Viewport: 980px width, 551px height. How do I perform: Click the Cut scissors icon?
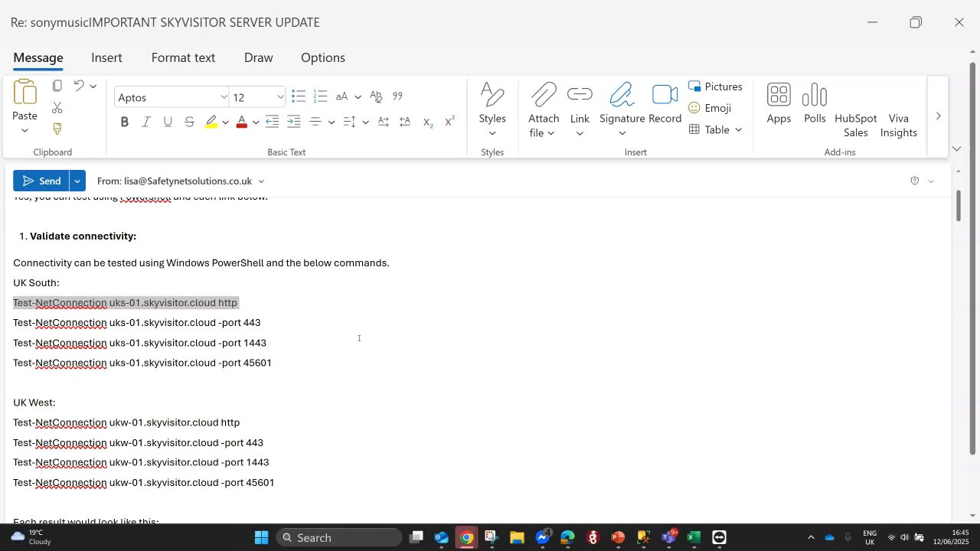[x=57, y=107]
